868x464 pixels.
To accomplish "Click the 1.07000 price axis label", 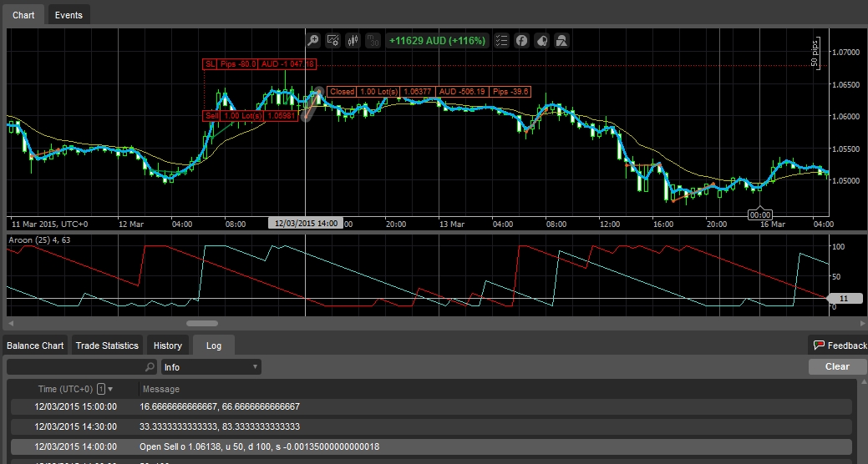I will pyautogui.click(x=845, y=52).
